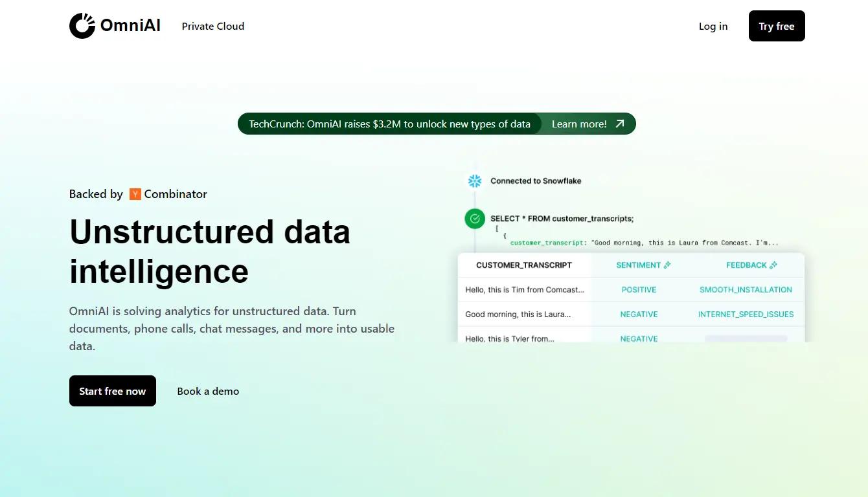The image size is (868, 497).
Task: Open the Private Cloud page
Action: [x=213, y=27]
